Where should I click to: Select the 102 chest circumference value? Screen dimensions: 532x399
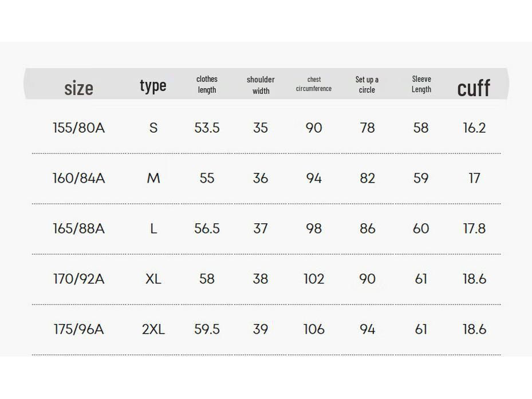coord(314,279)
